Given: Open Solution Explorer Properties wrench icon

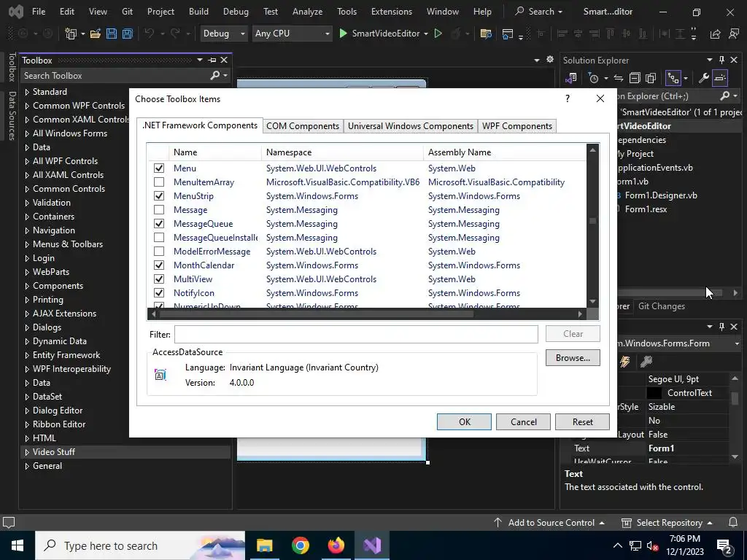Looking at the screenshot, I should (x=703, y=78).
